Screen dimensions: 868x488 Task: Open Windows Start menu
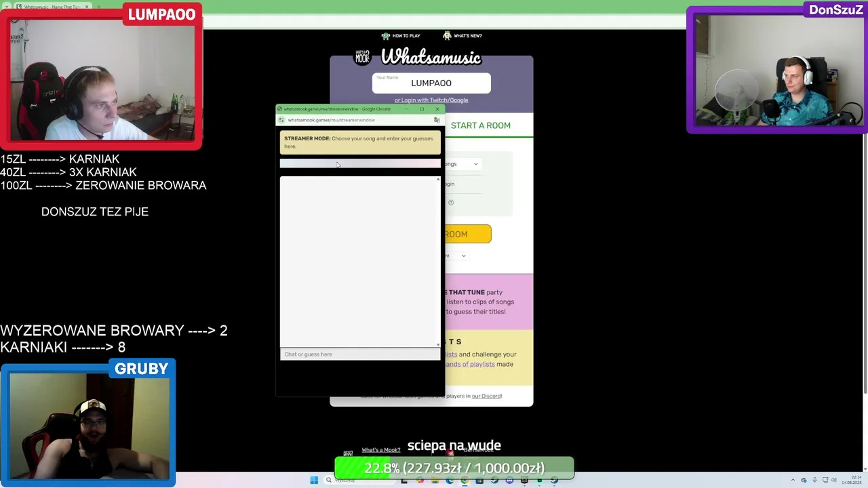point(314,480)
